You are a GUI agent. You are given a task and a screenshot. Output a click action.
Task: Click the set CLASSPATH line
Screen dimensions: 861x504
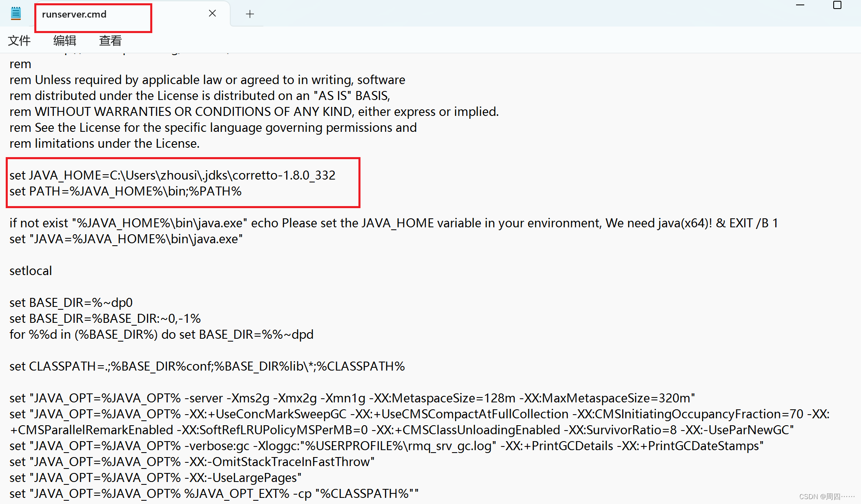pos(207,366)
